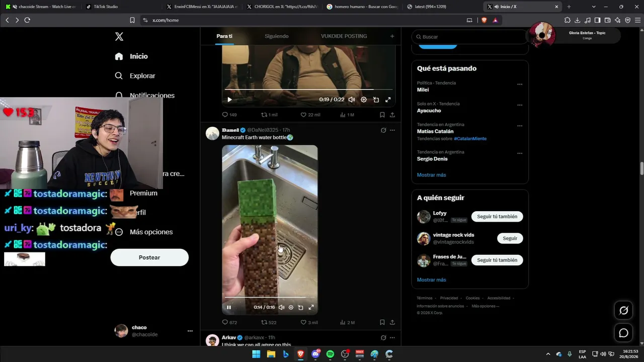Open more options for the Milei trend

520,84
